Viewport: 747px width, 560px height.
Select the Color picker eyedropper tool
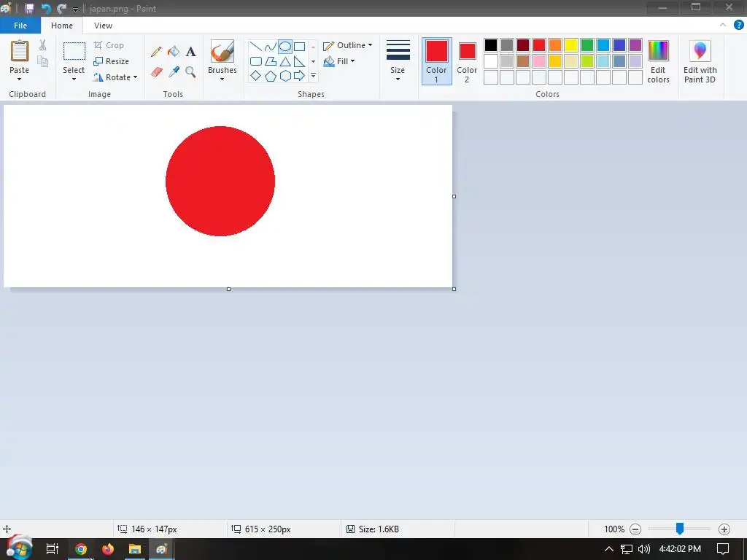click(x=174, y=72)
